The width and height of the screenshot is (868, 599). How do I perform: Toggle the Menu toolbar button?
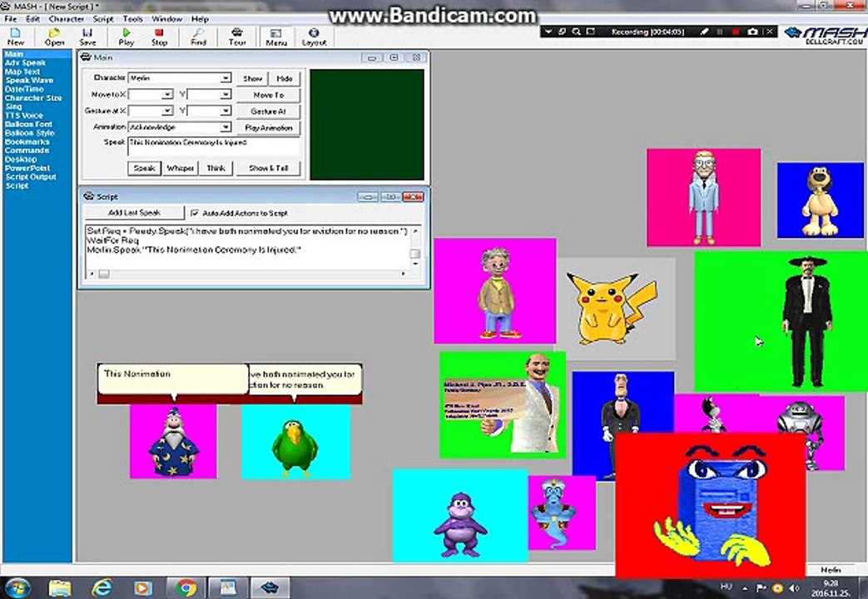point(275,37)
